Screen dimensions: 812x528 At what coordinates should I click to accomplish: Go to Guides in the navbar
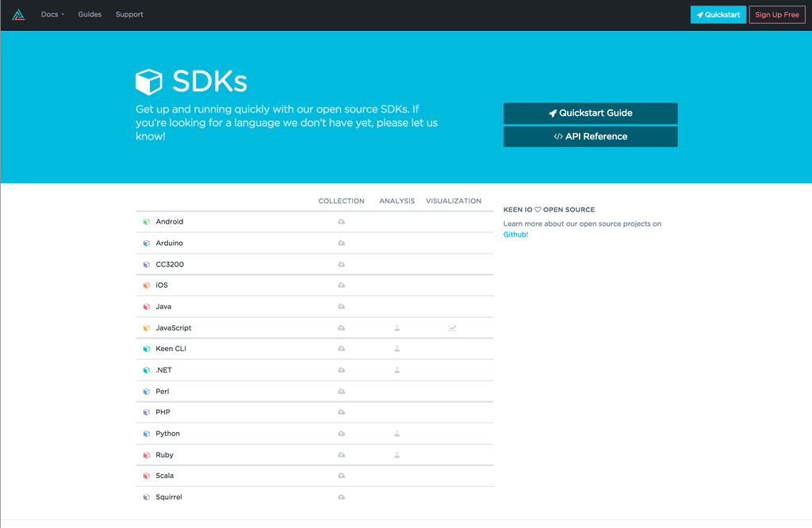(x=90, y=14)
